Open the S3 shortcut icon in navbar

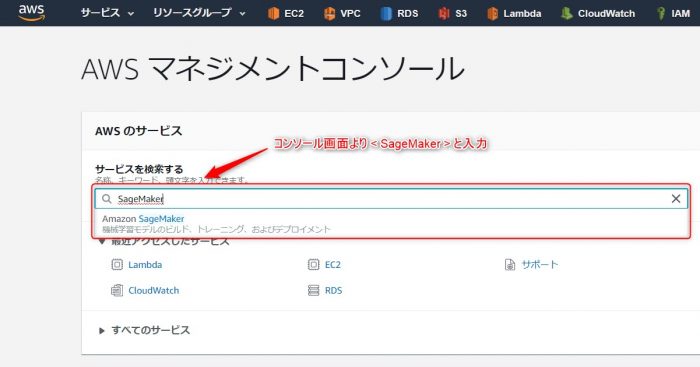444,14
